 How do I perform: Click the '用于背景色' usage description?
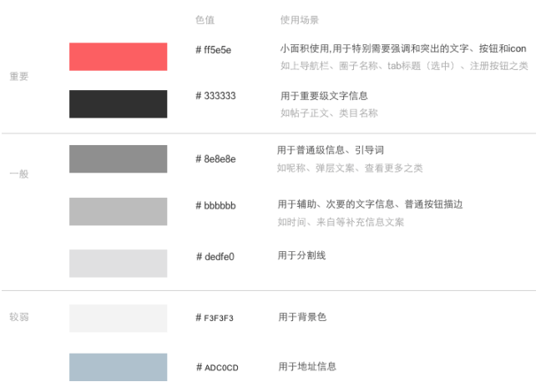coord(301,317)
